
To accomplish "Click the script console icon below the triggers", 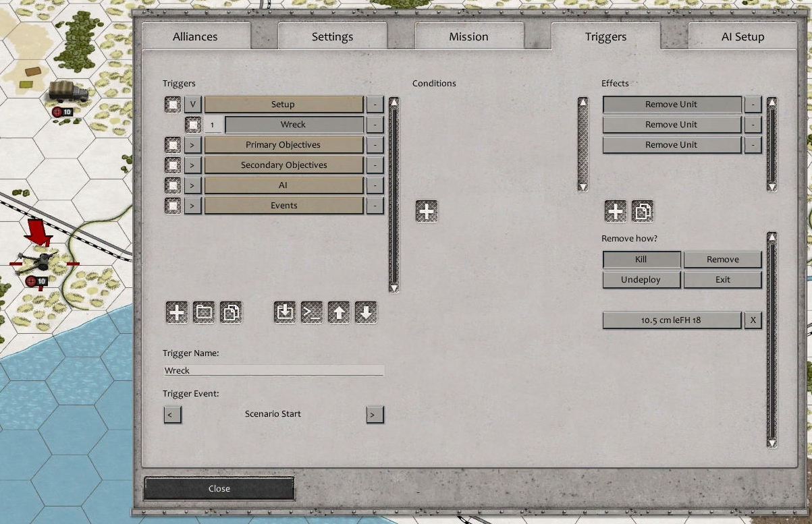I will (x=312, y=312).
